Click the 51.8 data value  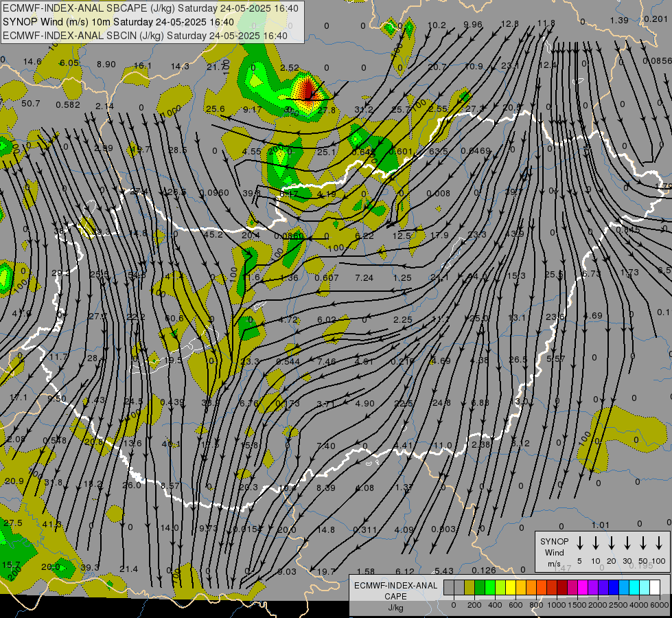coord(54,483)
